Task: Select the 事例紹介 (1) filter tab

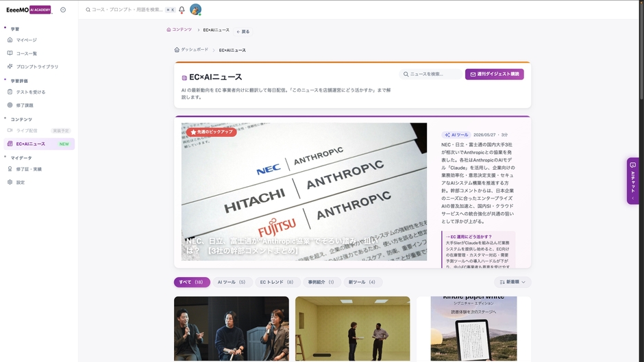Action: tap(321, 283)
